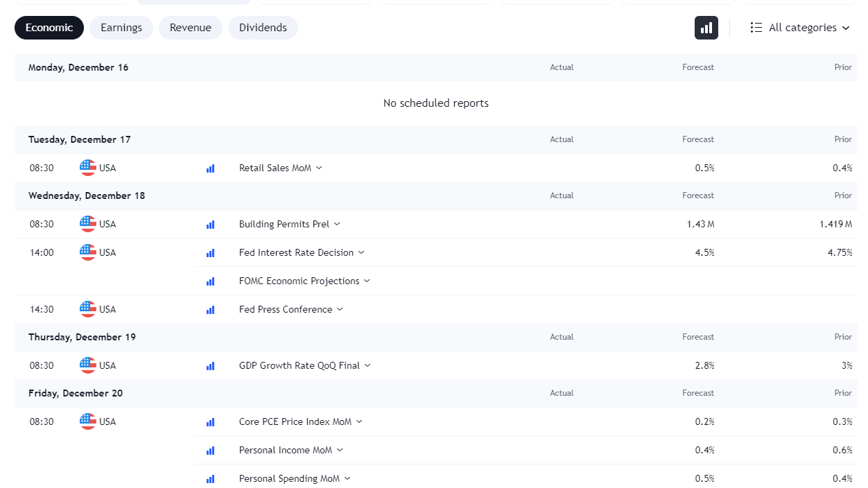Click the importance icon beside GDP Growth Rate QoQ Final

(x=210, y=366)
